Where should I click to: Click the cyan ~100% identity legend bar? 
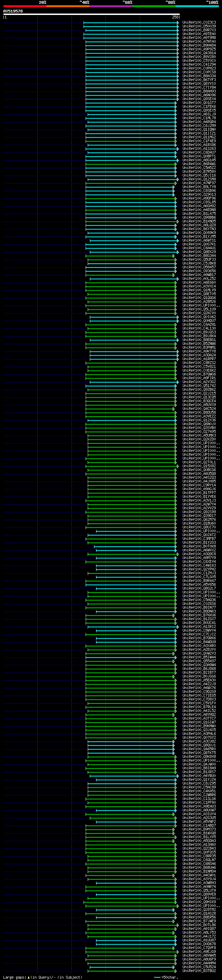(x=197, y=6)
